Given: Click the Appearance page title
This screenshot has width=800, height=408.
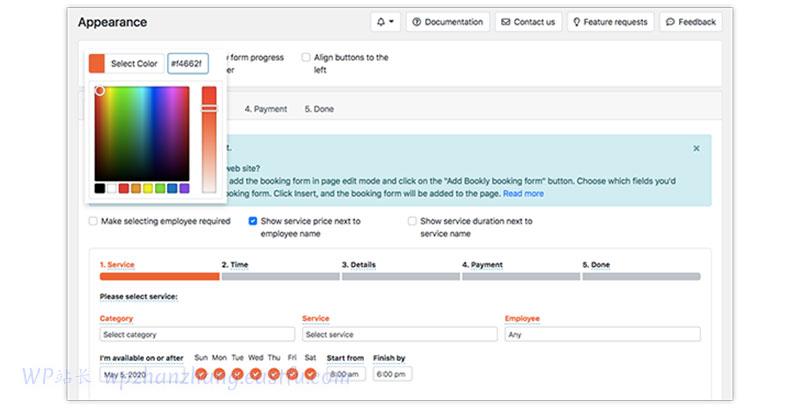Looking at the screenshot, I should tap(112, 22).
